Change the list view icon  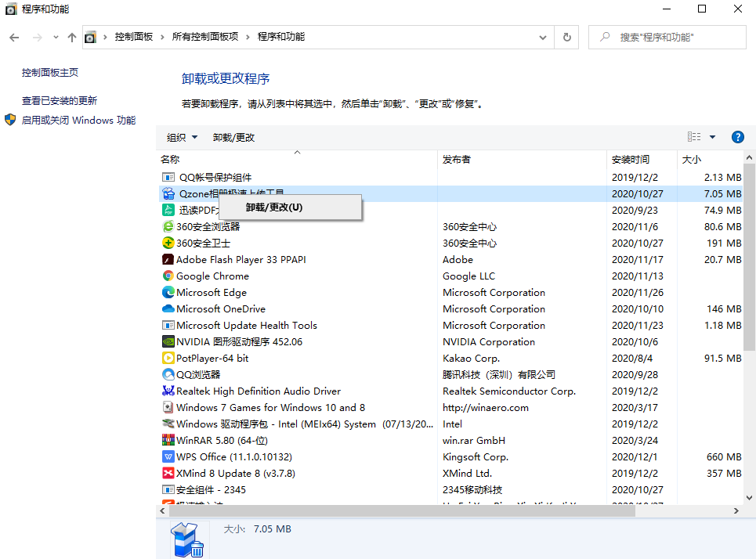click(695, 136)
